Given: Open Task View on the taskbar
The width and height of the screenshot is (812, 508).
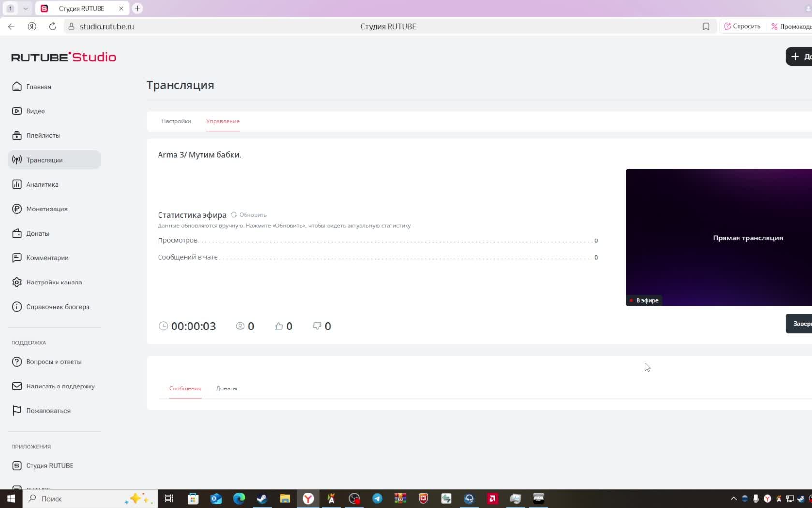Looking at the screenshot, I should [169, 498].
